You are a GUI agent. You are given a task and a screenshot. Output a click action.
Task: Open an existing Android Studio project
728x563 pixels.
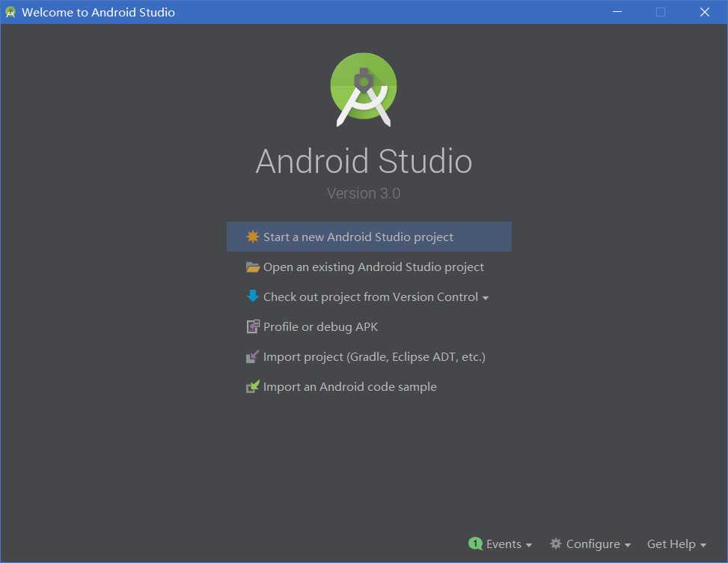[x=369, y=267]
